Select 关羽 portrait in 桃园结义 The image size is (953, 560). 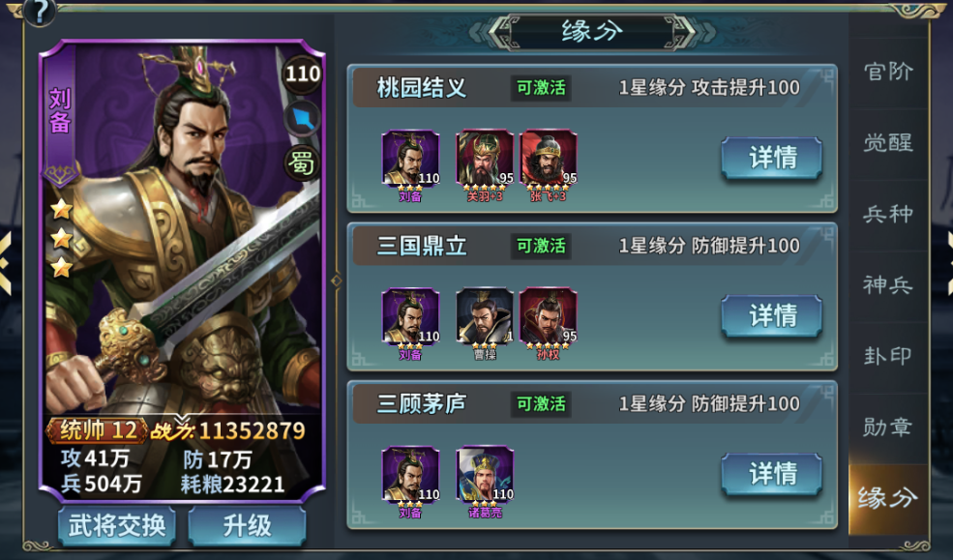pyautogui.click(x=485, y=158)
